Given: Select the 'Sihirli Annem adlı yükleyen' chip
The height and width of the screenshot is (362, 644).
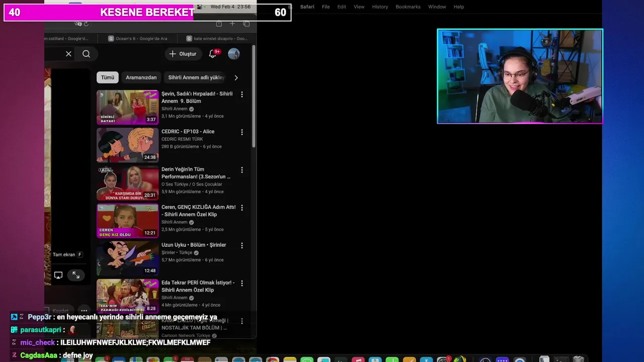Looking at the screenshot, I should click(196, 77).
